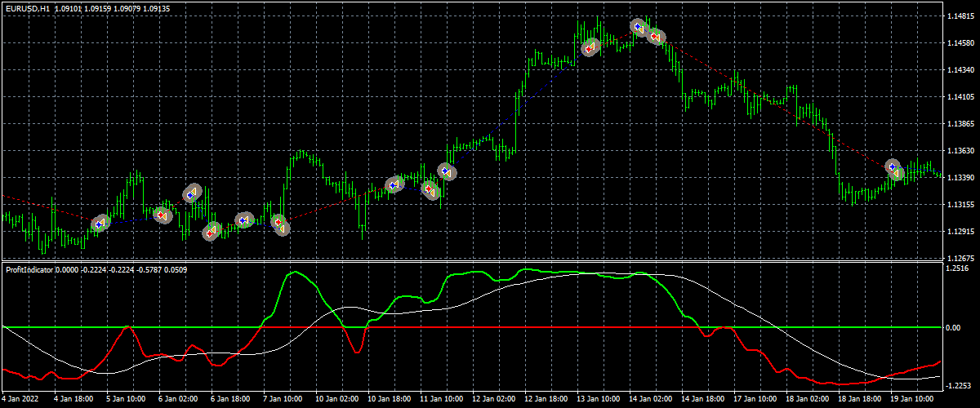
Task: Click the lowest red trade arrow at 6 Jan 18:00
Action: [211, 233]
